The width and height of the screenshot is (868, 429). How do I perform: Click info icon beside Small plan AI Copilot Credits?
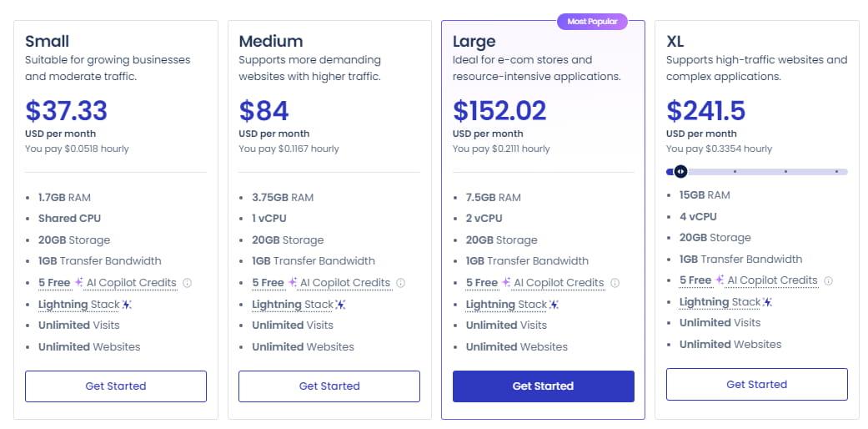tap(187, 283)
